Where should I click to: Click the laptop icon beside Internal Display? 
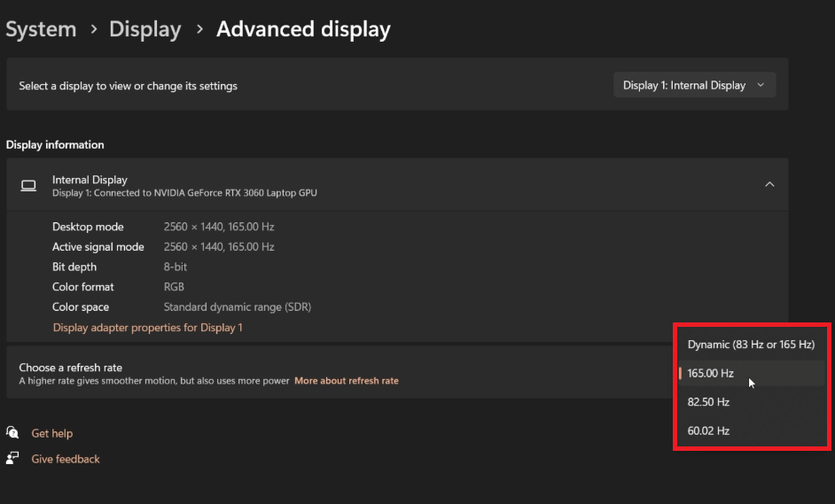click(28, 185)
